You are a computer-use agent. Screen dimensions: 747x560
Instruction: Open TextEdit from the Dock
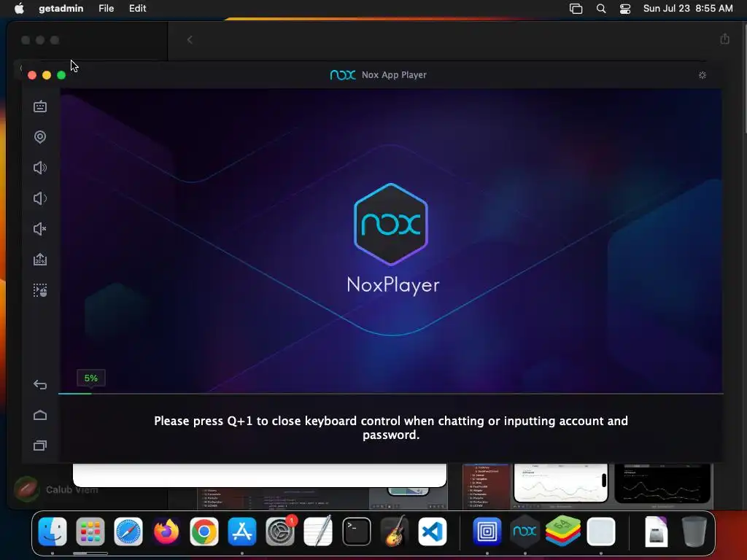[x=318, y=532]
